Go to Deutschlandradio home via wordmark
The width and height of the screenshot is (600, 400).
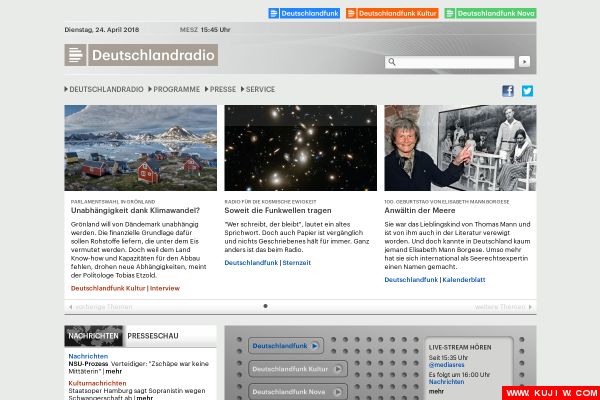click(153, 55)
